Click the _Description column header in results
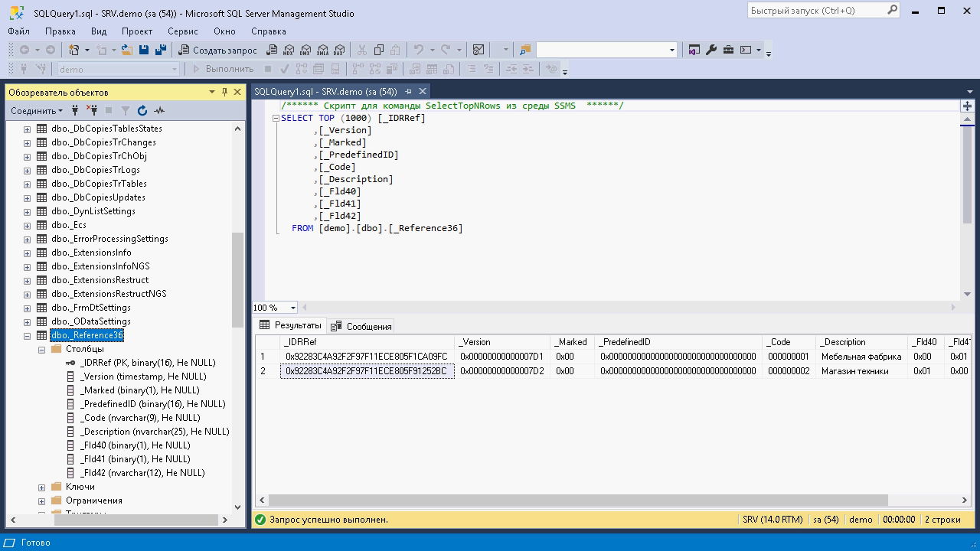The width and height of the screenshot is (980, 551). tap(861, 342)
